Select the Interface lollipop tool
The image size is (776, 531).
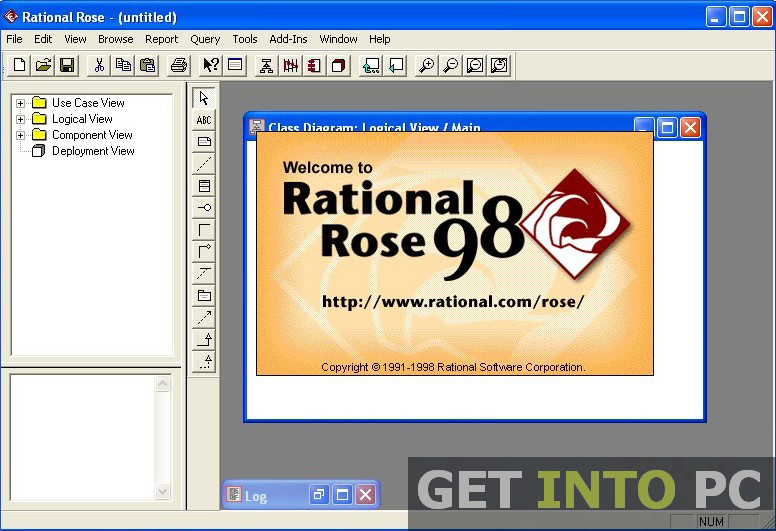pyautogui.click(x=204, y=208)
